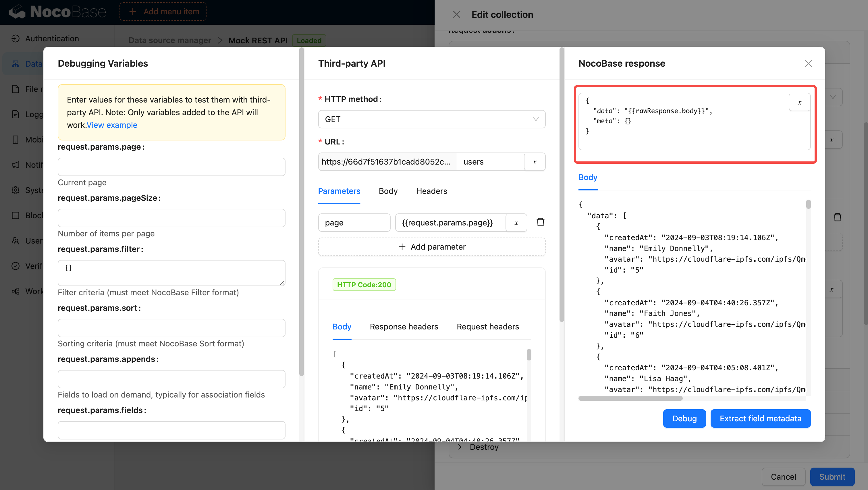Click the NocoBase logo
The height and width of the screenshot is (490, 868).
coord(57,12)
